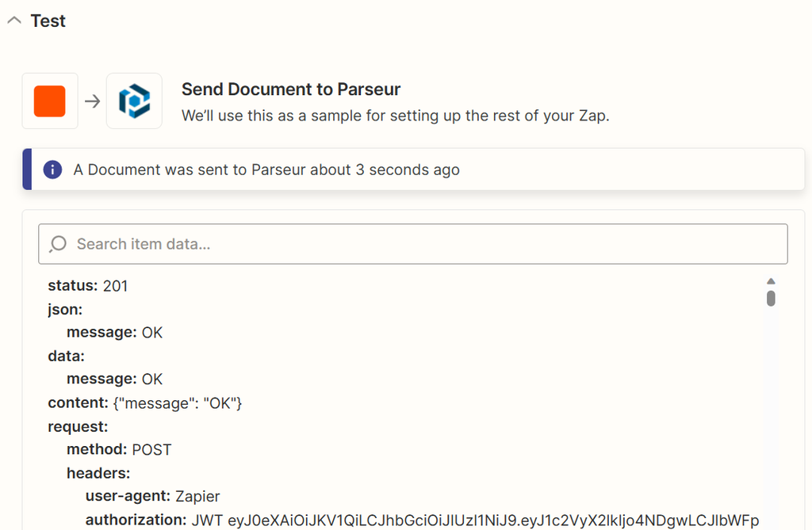Click the arrow between the two app icons
This screenshot has height=530, width=812.
[x=93, y=101]
